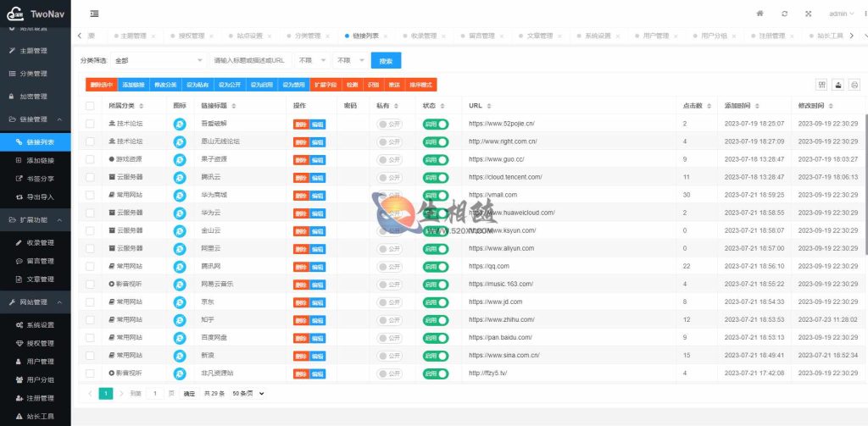Click the export icon above the table
The height and width of the screenshot is (426, 868).
pyautogui.click(x=838, y=85)
